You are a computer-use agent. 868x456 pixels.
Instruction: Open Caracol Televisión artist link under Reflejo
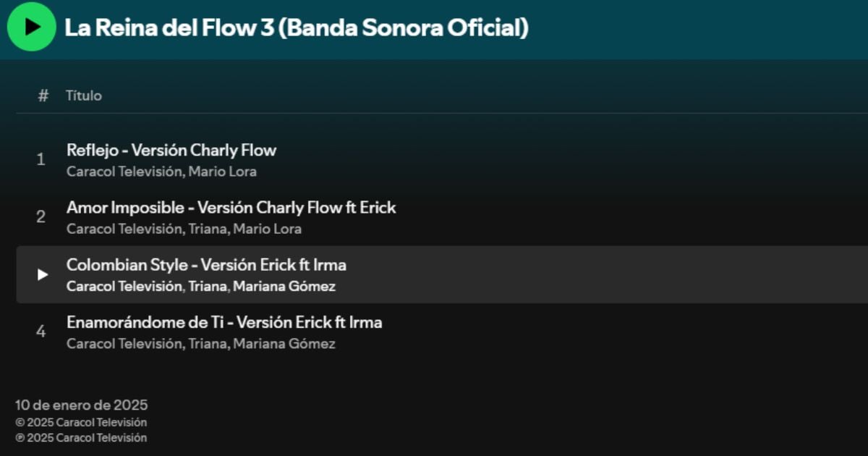(124, 172)
